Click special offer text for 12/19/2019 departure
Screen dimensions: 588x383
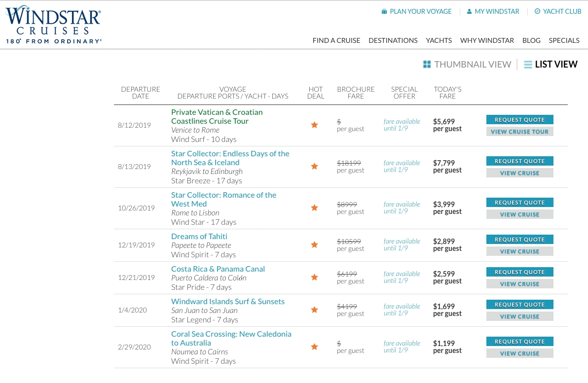[402, 244]
